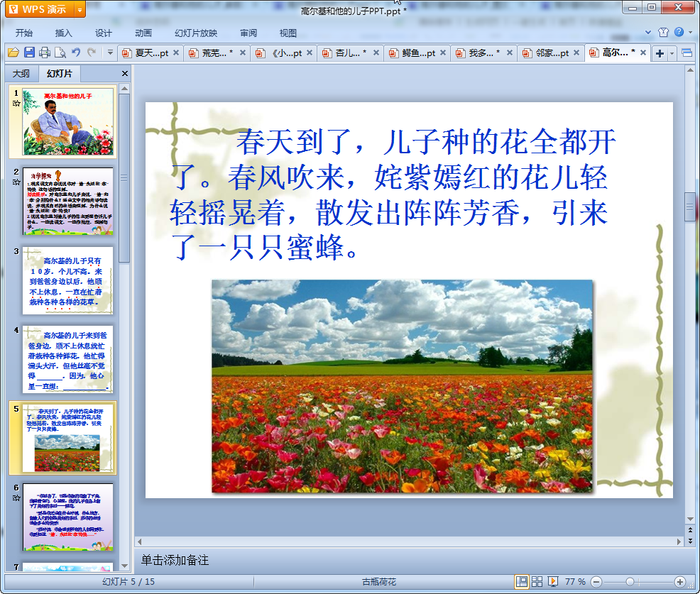The width and height of the screenshot is (700, 594).
Task: Open the new document tab dropdown arrow
Action: pos(671,53)
